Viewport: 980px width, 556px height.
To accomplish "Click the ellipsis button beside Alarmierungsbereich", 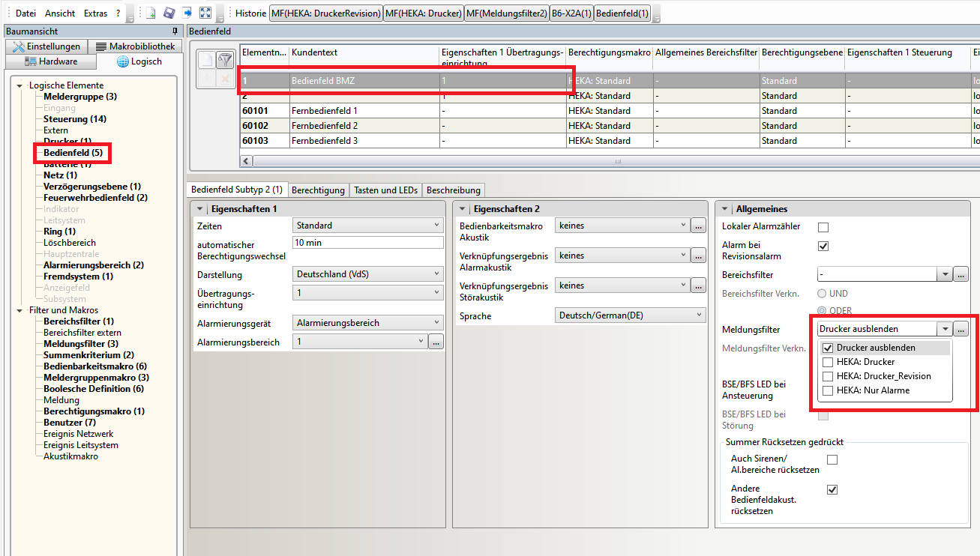I will click(436, 342).
